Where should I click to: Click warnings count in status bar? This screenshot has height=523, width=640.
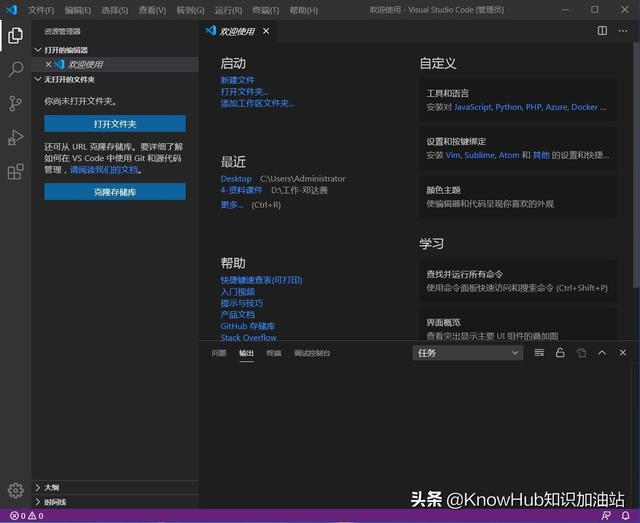coord(36,516)
